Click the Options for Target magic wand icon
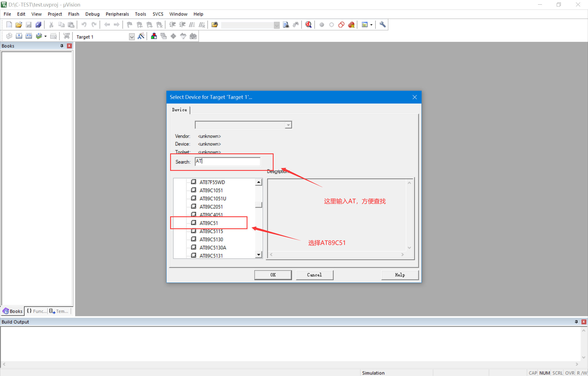The height and width of the screenshot is (376, 588). pos(141,36)
